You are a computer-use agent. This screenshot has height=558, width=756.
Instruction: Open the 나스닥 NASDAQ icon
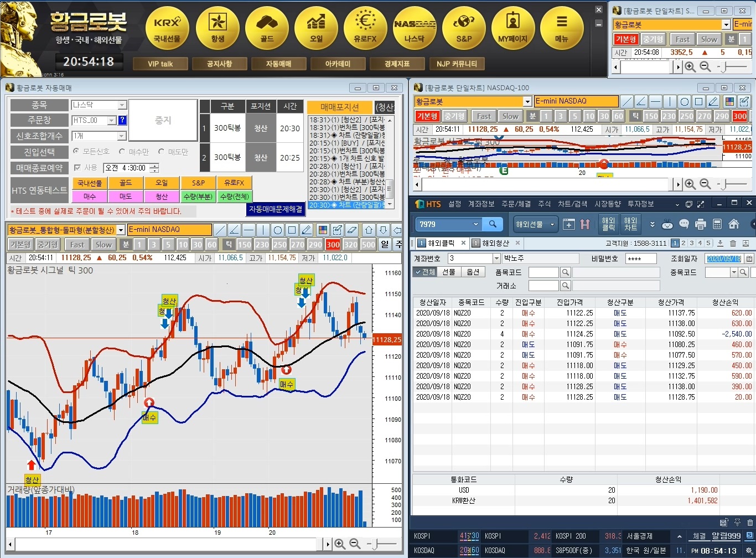pos(415,28)
